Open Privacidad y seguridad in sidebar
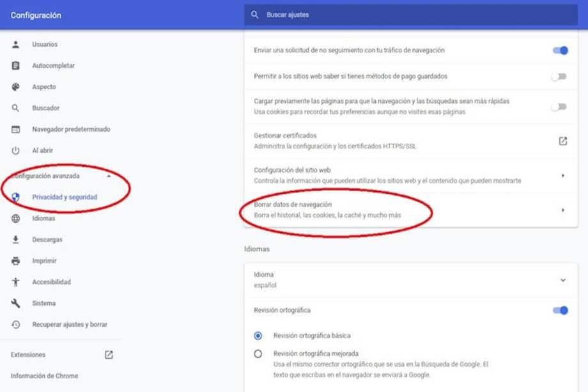Viewport: 588px width, 392px height. coord(65,198)
